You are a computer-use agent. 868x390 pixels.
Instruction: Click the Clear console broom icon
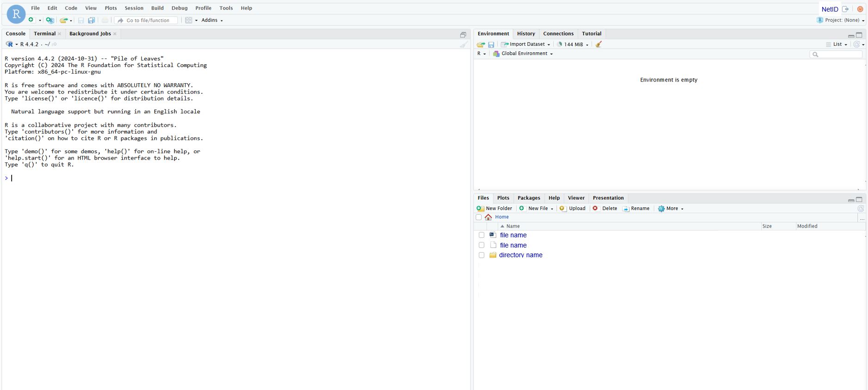(464, 44)
